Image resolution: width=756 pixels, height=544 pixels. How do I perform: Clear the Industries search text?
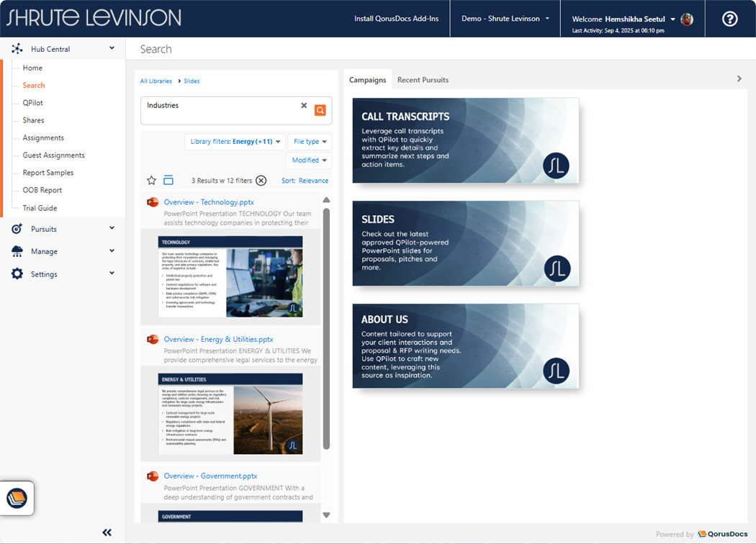(304, 106)
